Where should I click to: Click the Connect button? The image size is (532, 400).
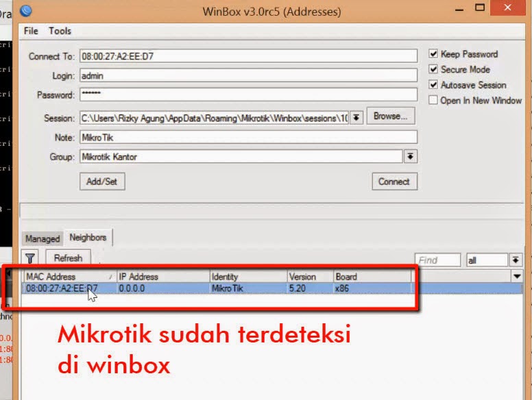point(394,182)
